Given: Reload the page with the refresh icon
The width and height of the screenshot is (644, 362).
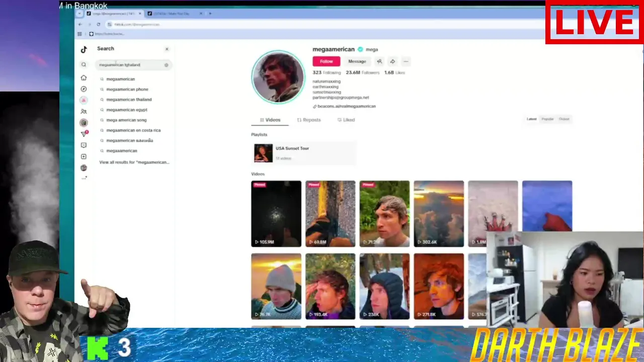Looking at the screenshot, I should click(x=99, y=24).
